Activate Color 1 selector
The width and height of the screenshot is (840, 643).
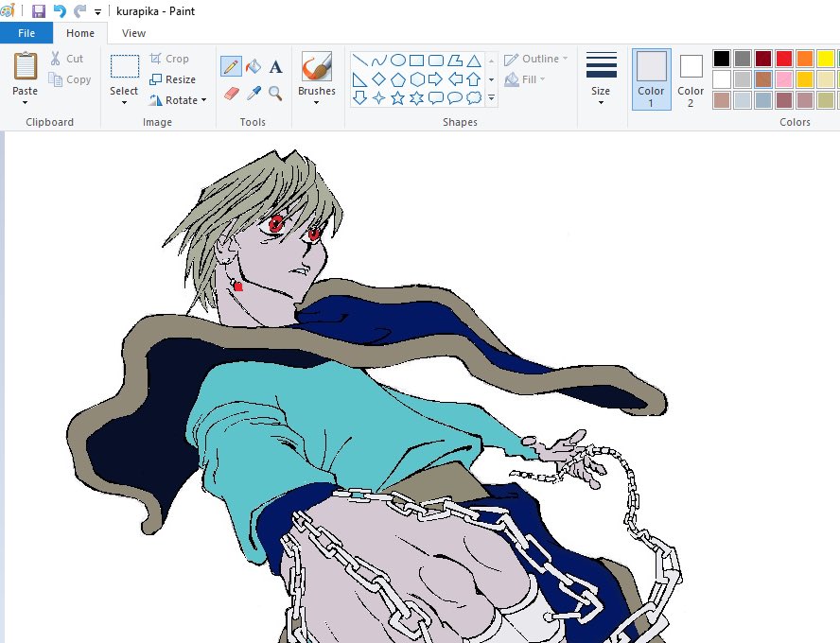651,79
